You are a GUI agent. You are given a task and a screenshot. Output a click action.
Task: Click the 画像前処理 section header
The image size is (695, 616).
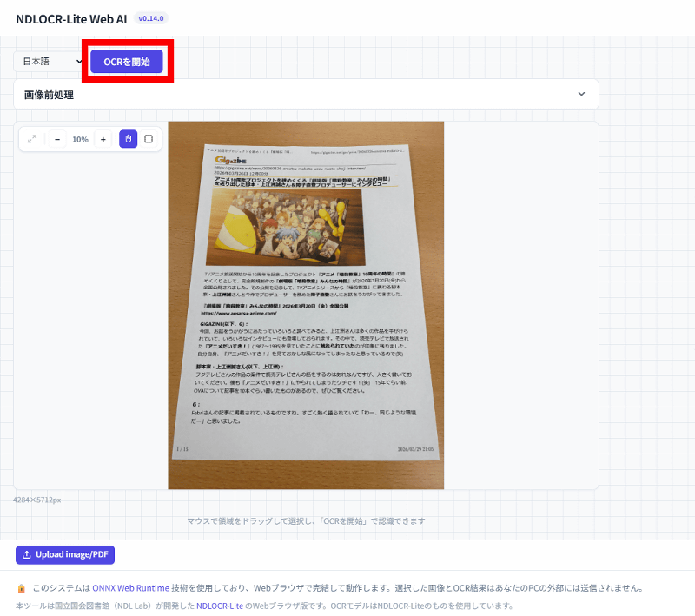pyautogui.click(x=50, y=95)
